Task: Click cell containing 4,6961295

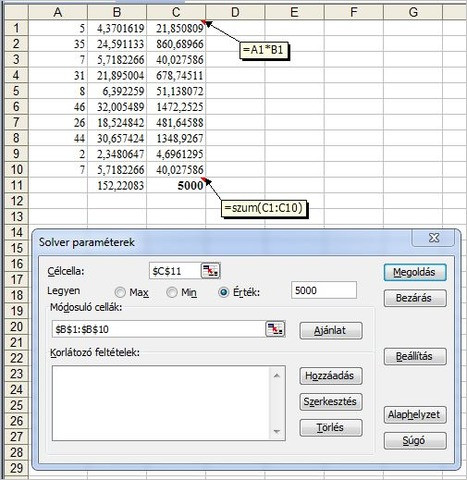Action: (176, 154)
